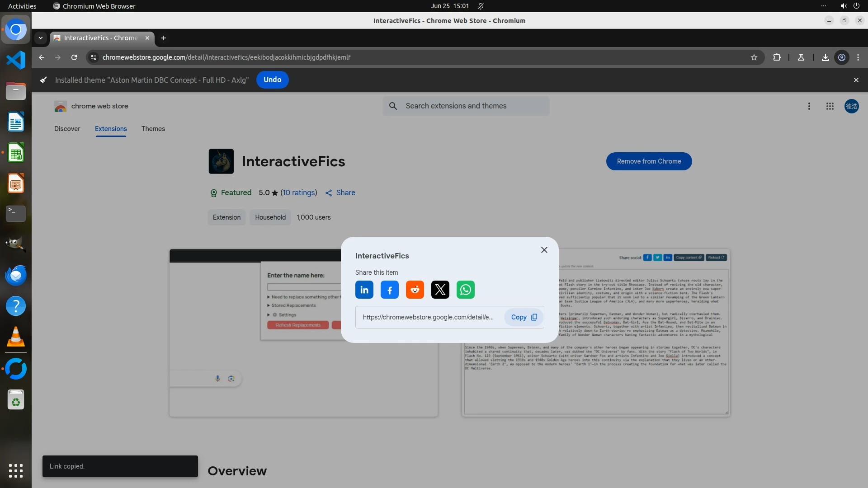
Task: Open the tab search dropdown arrow
Action: [x=41, y=38]
